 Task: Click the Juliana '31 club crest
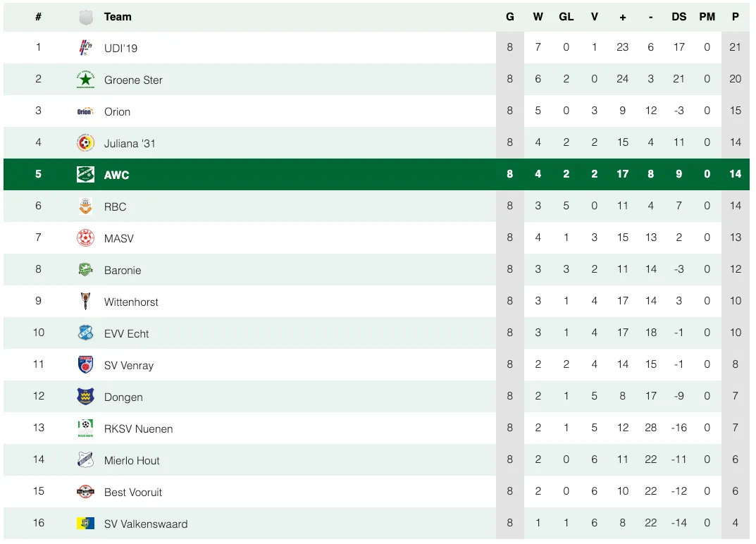tap(85, 143)
